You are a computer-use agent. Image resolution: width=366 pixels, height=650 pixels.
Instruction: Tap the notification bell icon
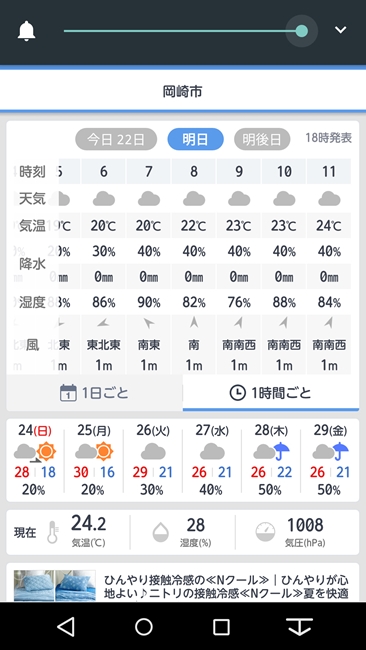coord(27,31)
